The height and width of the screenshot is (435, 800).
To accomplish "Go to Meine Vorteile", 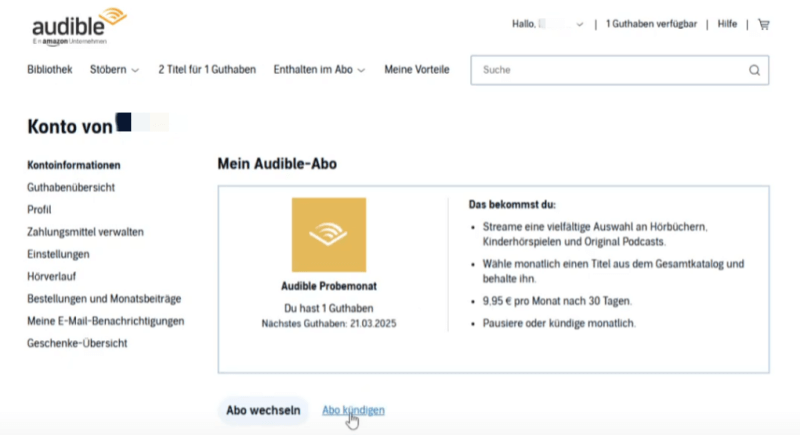I will pyautogui.click(x=417, y=70).
